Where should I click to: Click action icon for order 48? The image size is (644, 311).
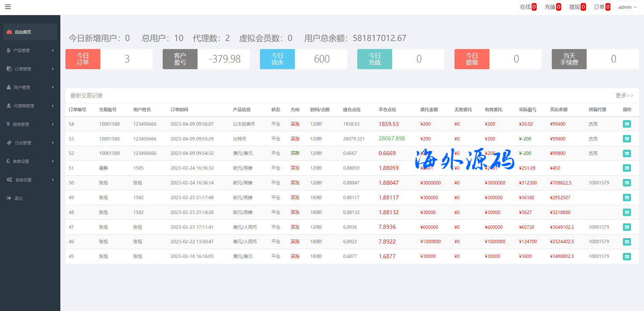click(x=627, y=212)
